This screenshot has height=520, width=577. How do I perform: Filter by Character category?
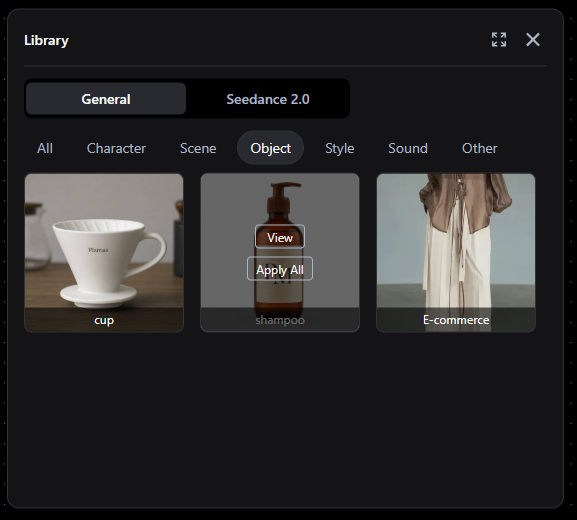116,148
